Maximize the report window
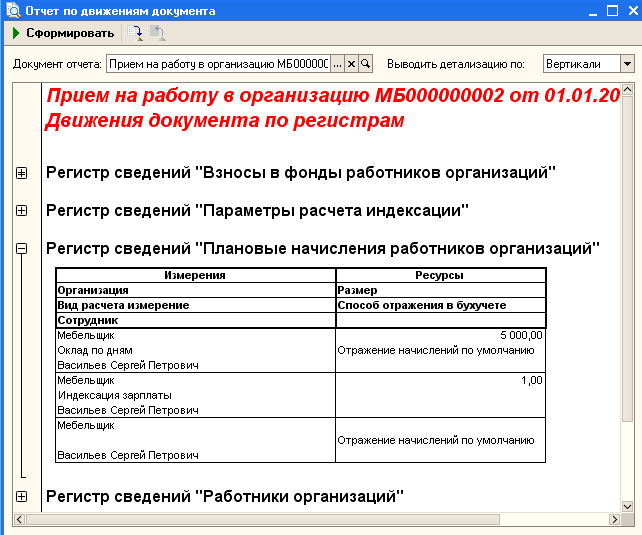The height and width of the screenshot is (535, 642). 612,11
